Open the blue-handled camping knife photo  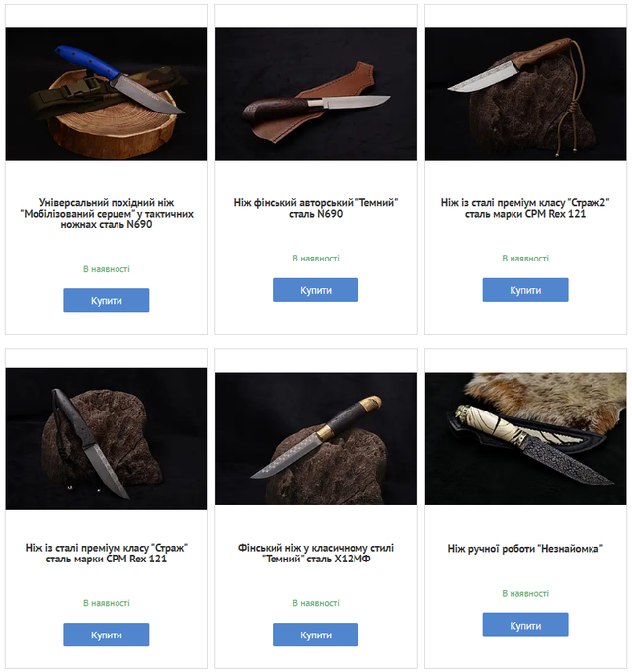point(107,94)
